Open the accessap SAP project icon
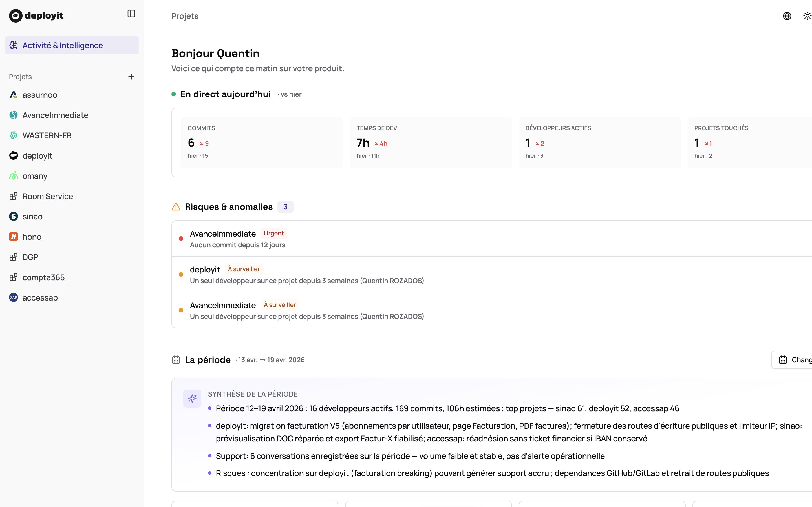Viewport: 812px width, 507px height. 14,297
